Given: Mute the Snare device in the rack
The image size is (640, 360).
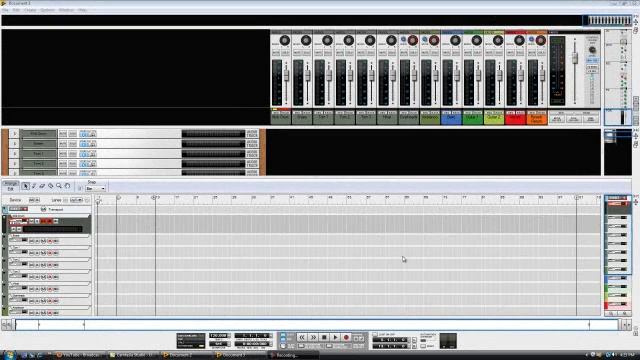Looking at the screenshot, I should (62, 144).
